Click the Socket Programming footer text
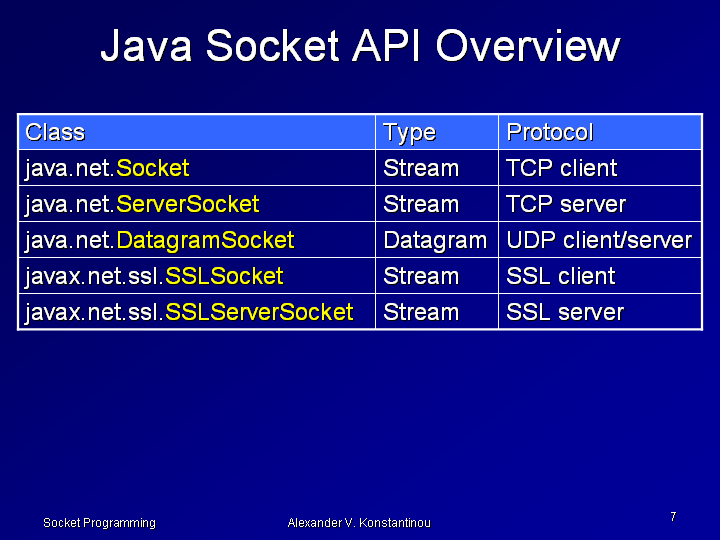The image size is (720, 540). 99,523
